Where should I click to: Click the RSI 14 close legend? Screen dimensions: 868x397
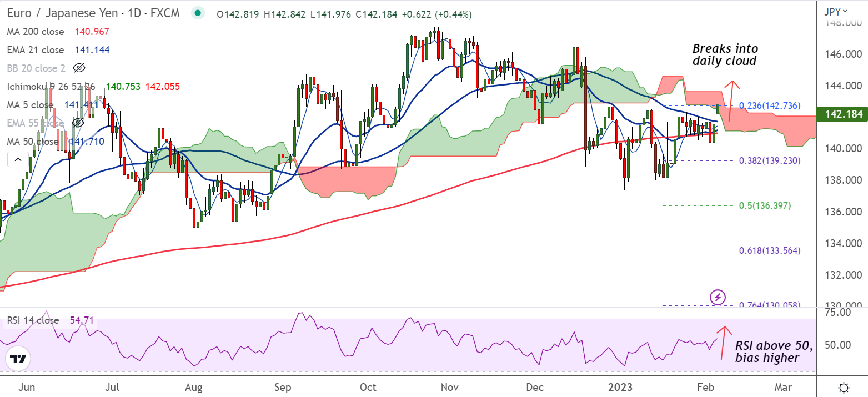[x=33, y=320]
